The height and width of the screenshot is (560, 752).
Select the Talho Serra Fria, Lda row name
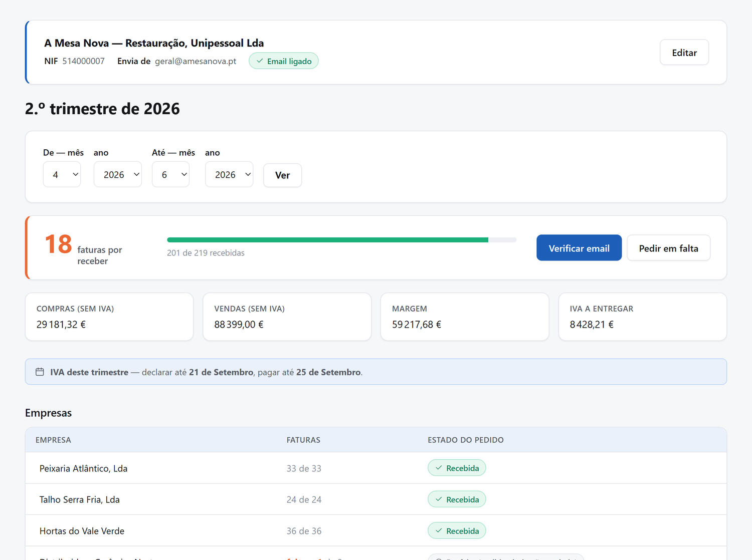point(80,499)
